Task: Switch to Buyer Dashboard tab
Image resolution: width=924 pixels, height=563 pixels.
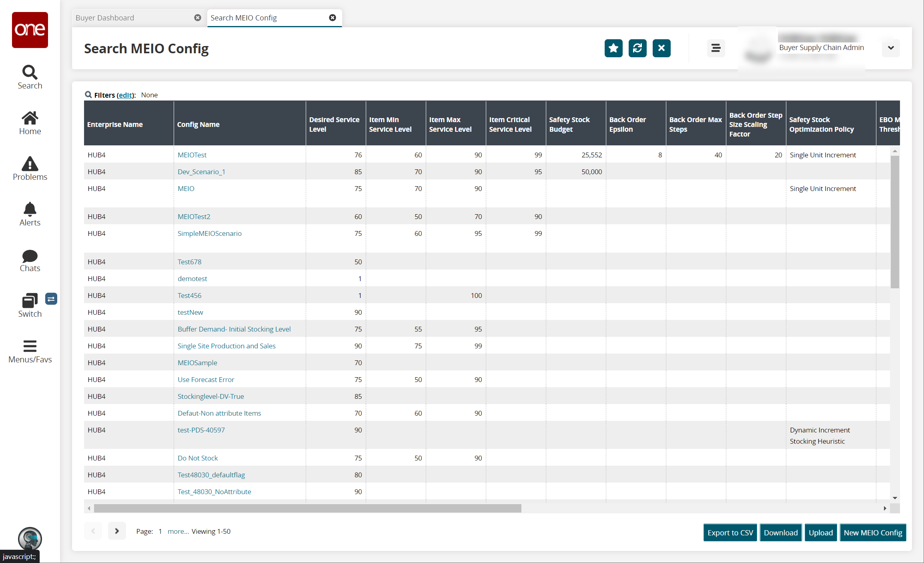Action: click(x=105, y=18)
